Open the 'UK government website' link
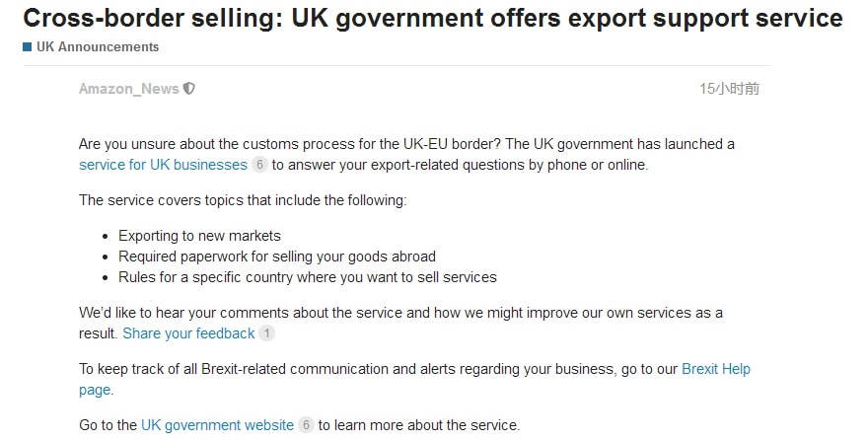This screenshot has width=868, height=441. tap(217, 425)
